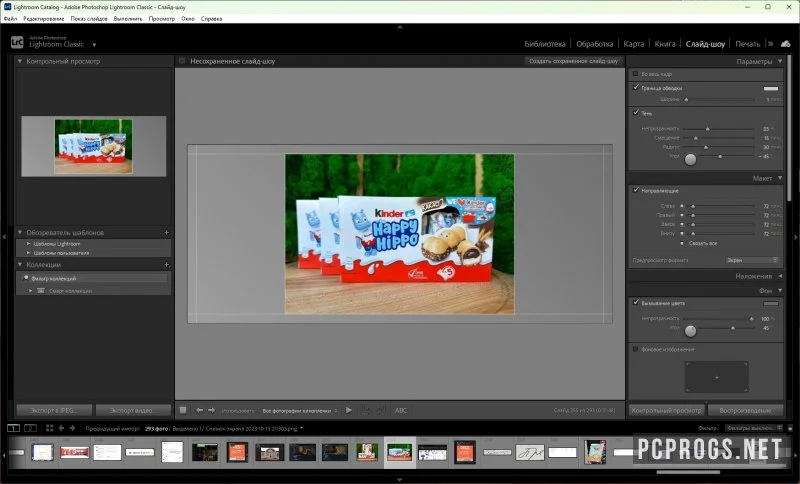Click the 'Экспорт в JPEG...' button
The height and width of the screenshot is (484, 800).
[54, 410]
